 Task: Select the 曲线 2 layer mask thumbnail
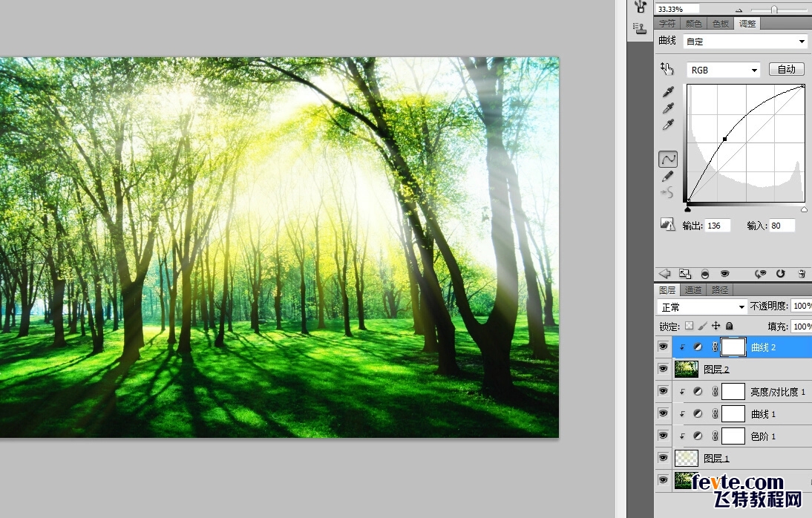coord(733,347)
